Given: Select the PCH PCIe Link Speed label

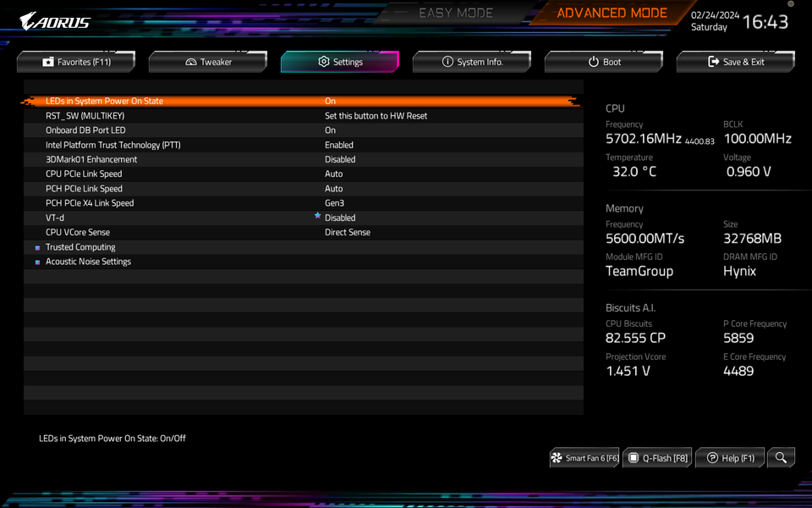Looking at the screenshot, I should pyautogui.click(x=84, y=189).
